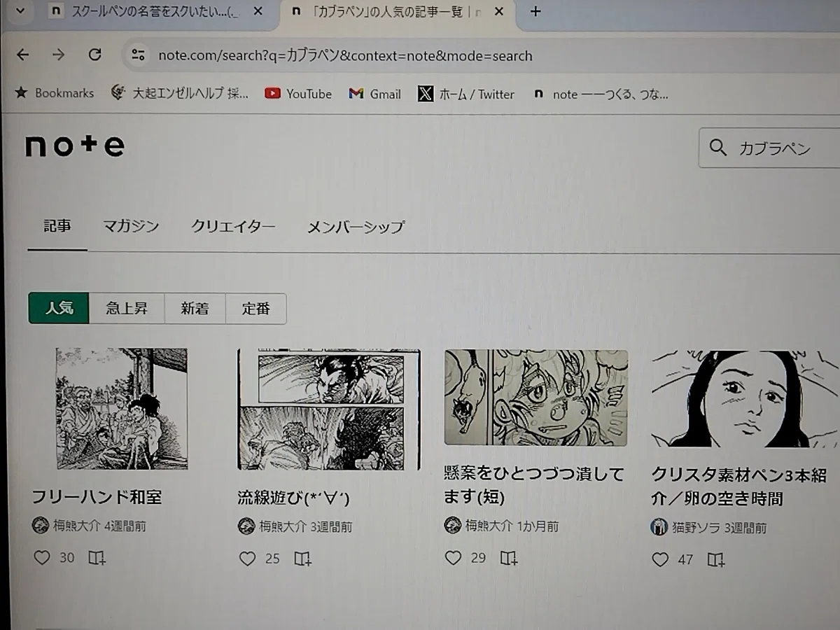Open the Gmail bookmark
840x630 pixels.
(x=375, y=94)
